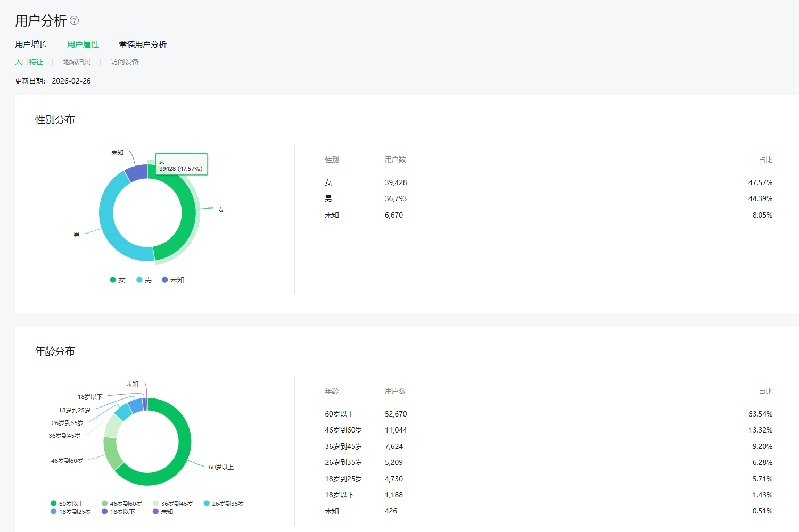Open the 人口特征 sub-tab

click(x=29, y=62)
